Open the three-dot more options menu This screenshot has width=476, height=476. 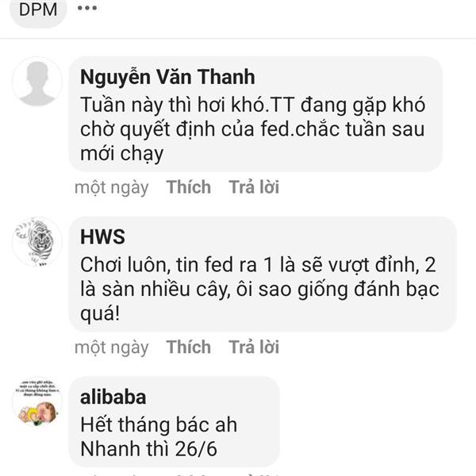point(87,8)
